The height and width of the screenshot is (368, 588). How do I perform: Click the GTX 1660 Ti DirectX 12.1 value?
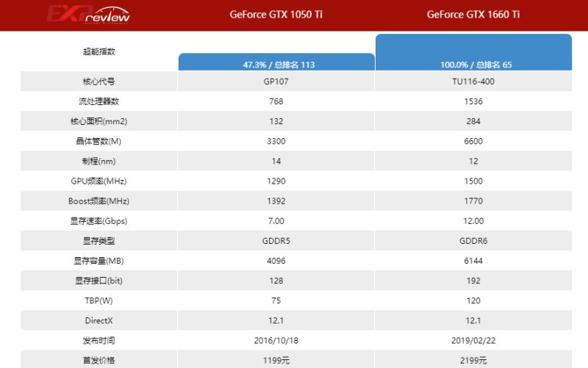pos(473,321)
